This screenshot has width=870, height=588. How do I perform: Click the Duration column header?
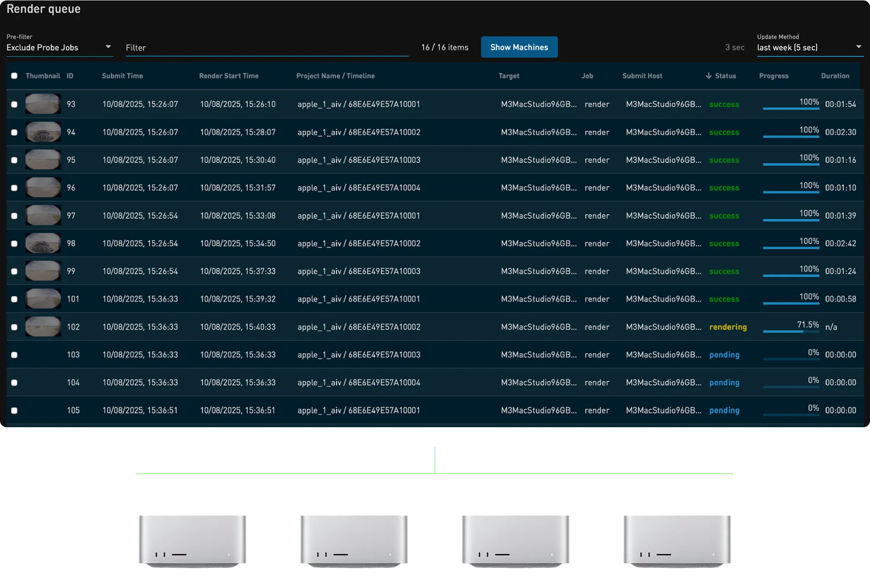835,76
